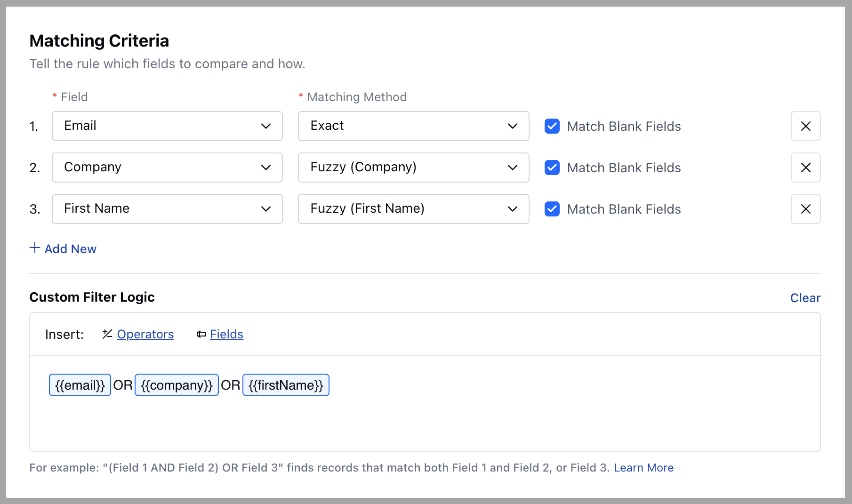The height and width of the screenshot is (504, 852).
Task: Click the {{firstName}} token in filter logic
Action: pyautogui.click(x=286, y=385)
